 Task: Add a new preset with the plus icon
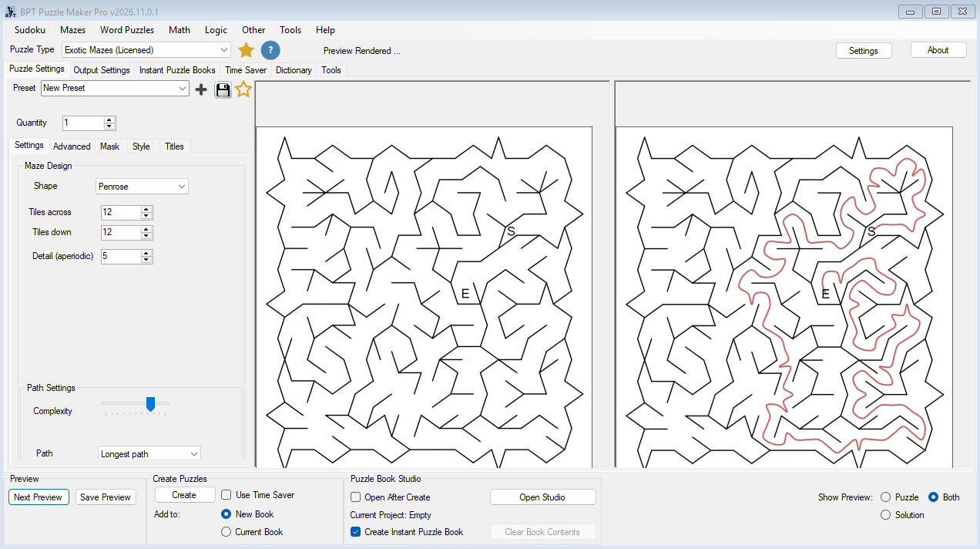click(201, 89)
